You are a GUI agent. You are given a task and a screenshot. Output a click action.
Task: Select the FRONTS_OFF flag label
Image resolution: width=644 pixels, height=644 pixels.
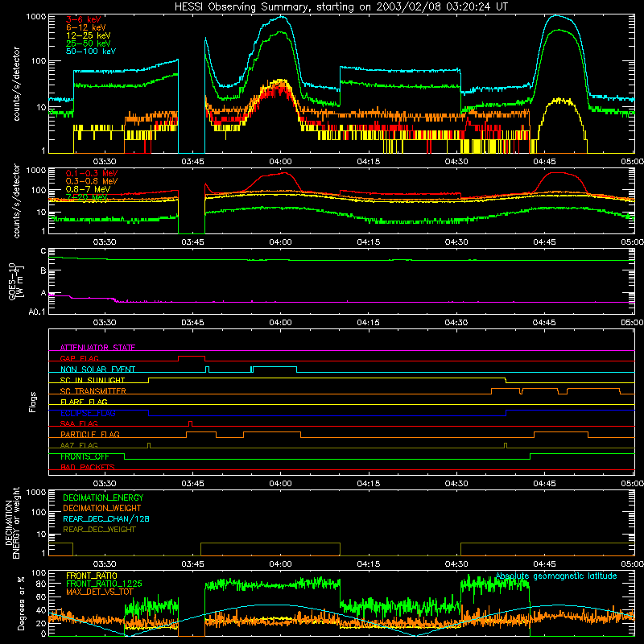pyautogui.click(x=85, y=456)
